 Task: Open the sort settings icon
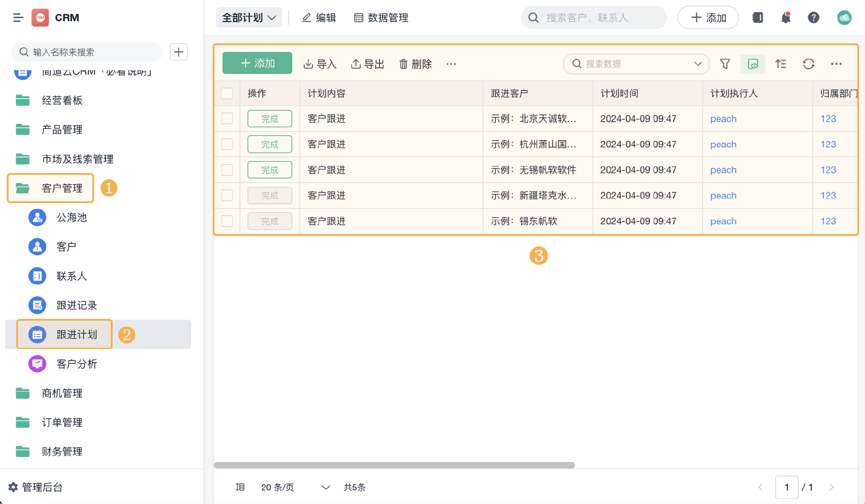pos(781,64)
